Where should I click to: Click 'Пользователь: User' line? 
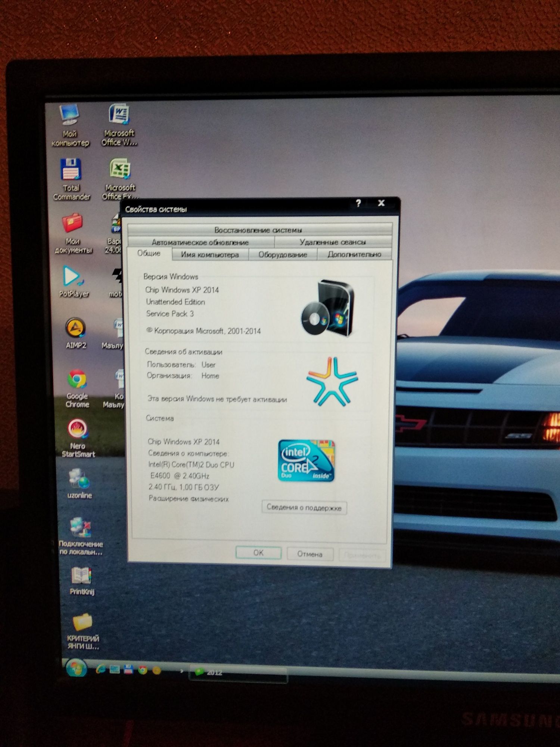click(181, 365)
